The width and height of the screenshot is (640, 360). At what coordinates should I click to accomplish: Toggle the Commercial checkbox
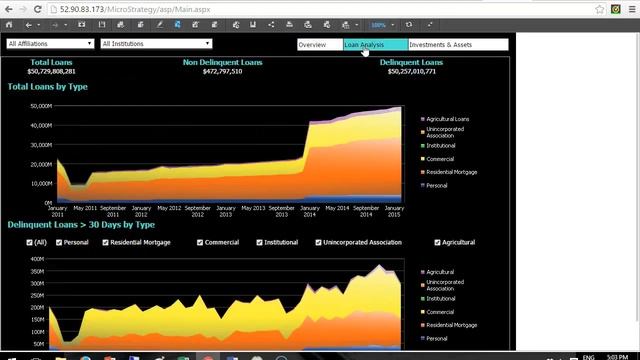pyautogui.click(x=200, y=242)
